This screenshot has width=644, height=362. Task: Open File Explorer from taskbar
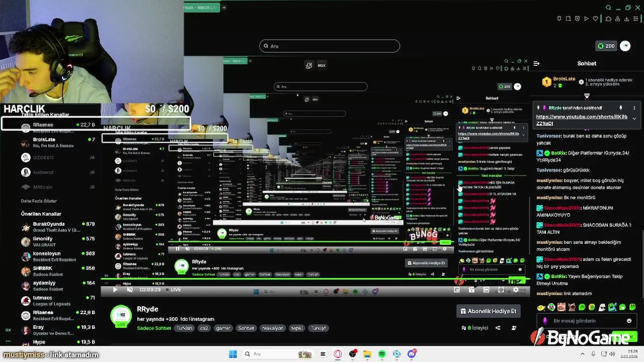click(367, 354)
